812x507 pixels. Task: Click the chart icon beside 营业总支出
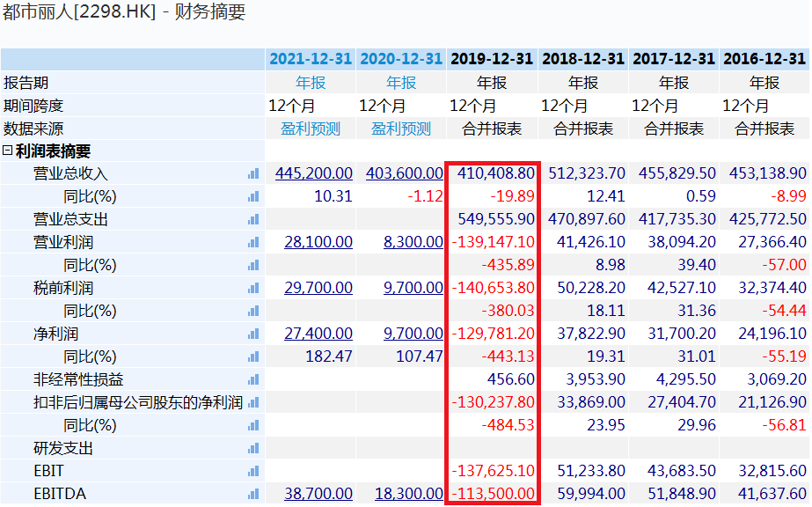pyautogui.click(x=255, y=218)
